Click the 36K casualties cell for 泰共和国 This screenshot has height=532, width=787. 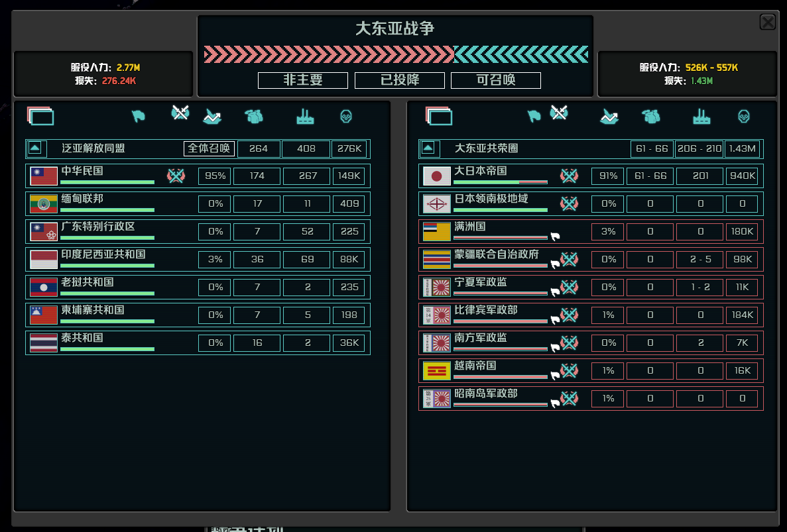(349, 343)
